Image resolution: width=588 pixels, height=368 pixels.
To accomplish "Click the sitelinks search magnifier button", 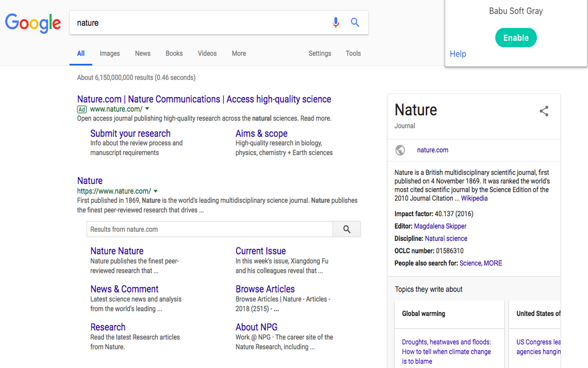I will [347, 229].
